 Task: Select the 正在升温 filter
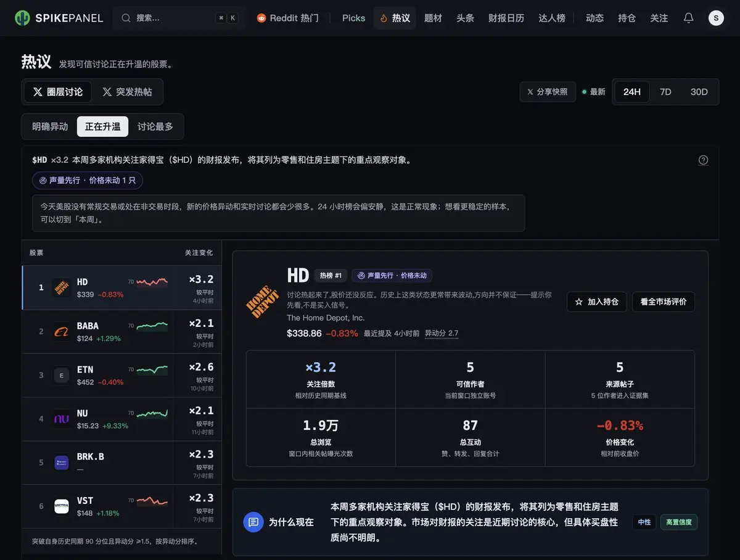pos(103,126)
